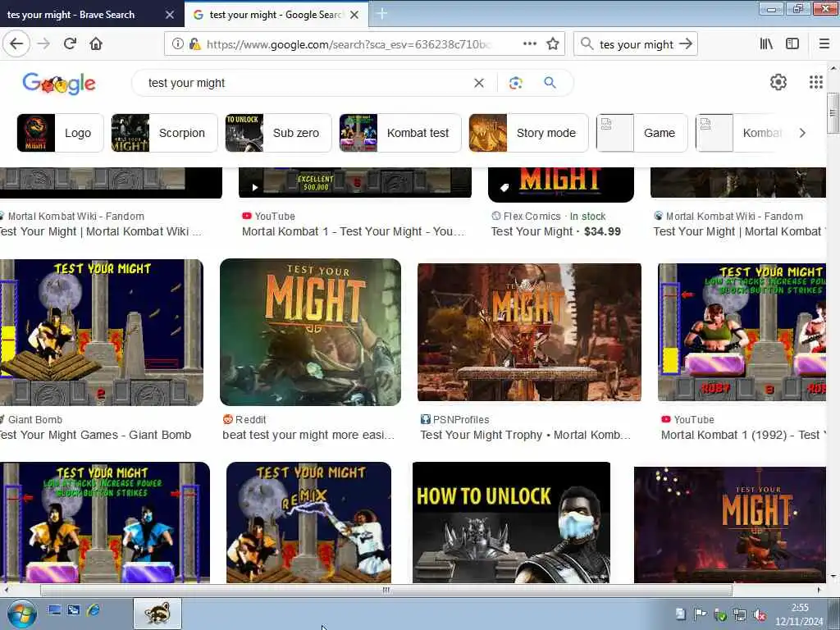Launch Internet Explorer from quick launch
The width and height of the screenshot is (840, 630).
(x=94, y=609)
